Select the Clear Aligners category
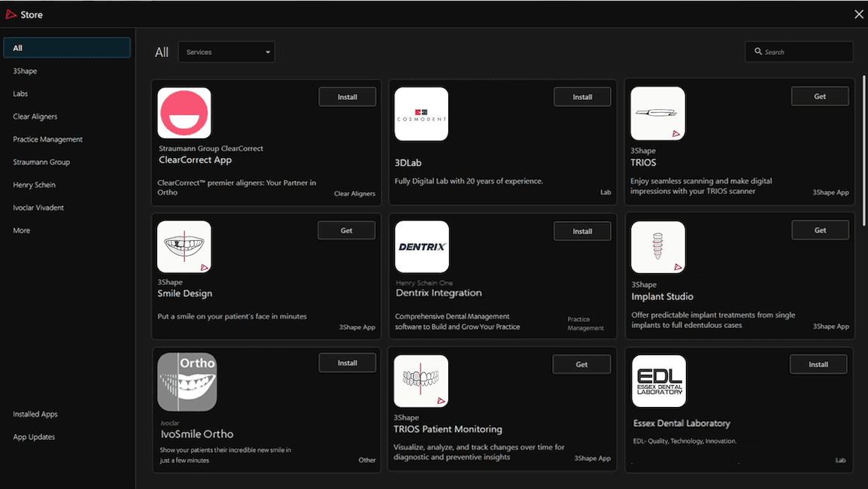 click(x=35, y=117)
